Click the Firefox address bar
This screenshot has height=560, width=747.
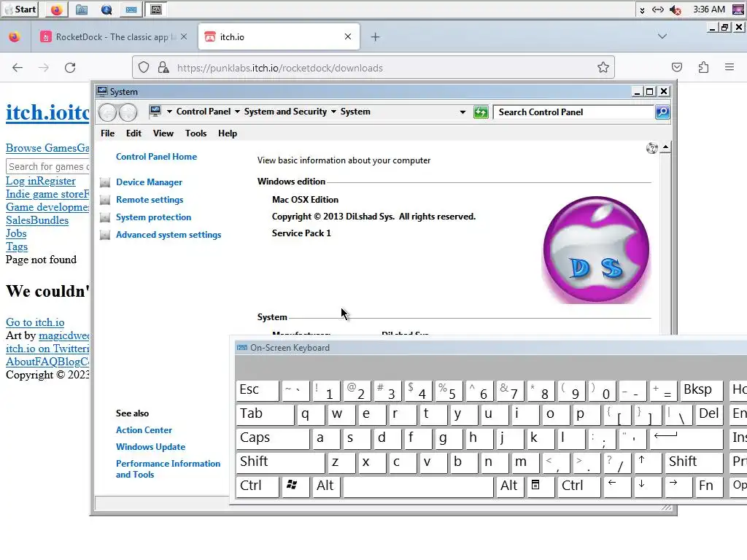pos(374,68)
